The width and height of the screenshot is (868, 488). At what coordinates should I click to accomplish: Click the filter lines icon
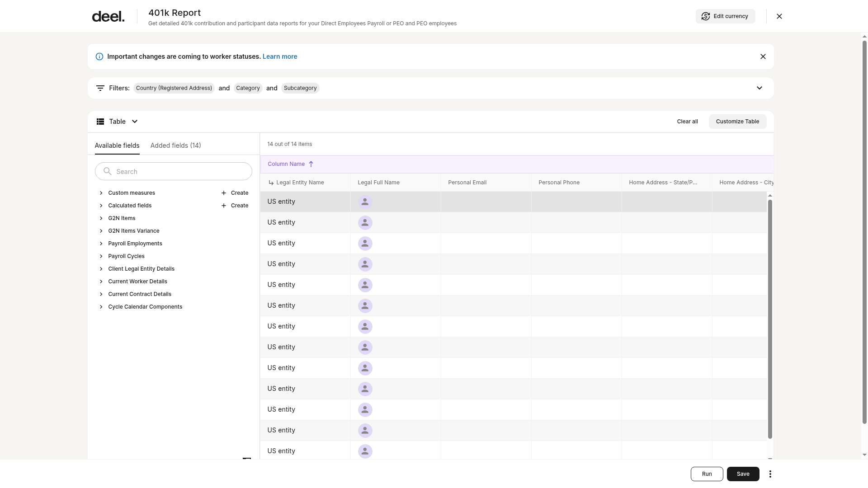point(100,88)
